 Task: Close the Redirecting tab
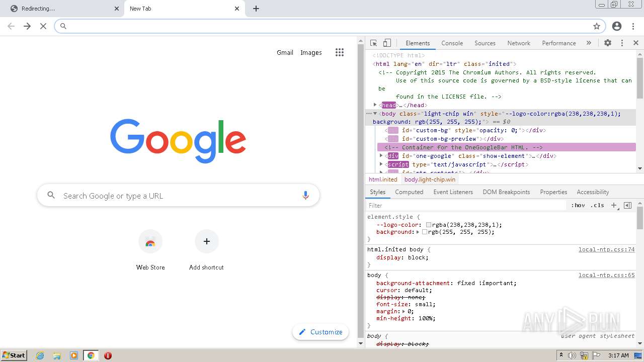[117, 9]
